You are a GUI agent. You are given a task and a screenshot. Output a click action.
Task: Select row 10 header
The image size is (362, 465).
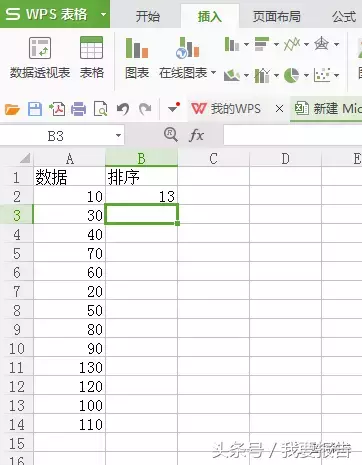tap(17, 348)
